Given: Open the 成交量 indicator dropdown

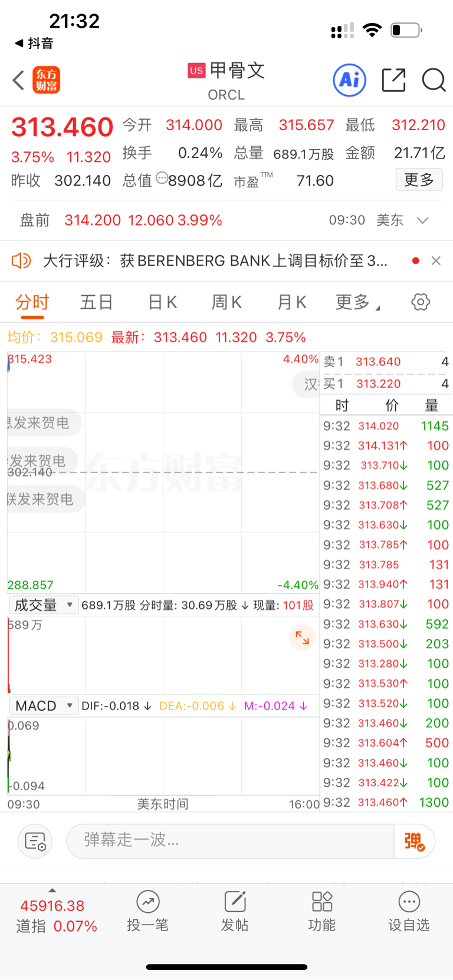Looking at the screenshot, I should [44, 605].
